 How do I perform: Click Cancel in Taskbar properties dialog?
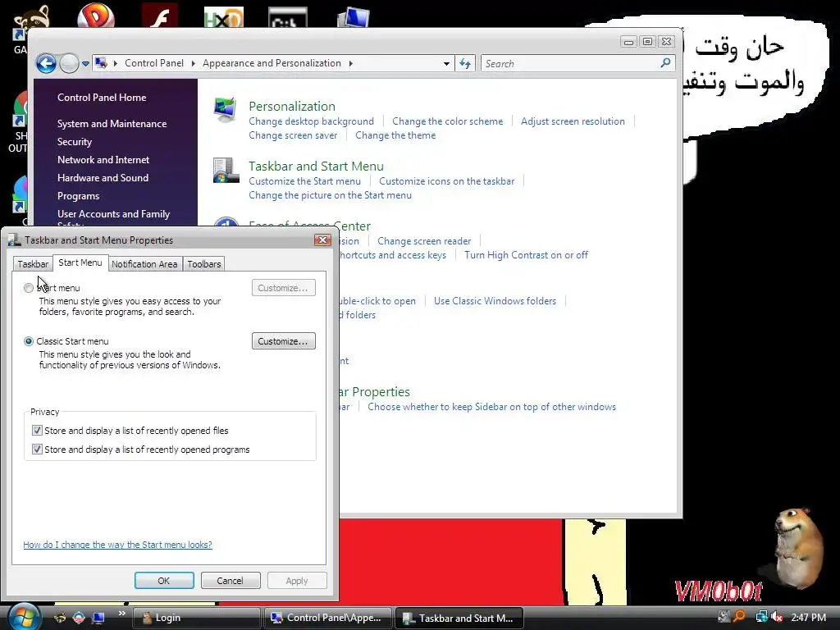tap(231, 581)
